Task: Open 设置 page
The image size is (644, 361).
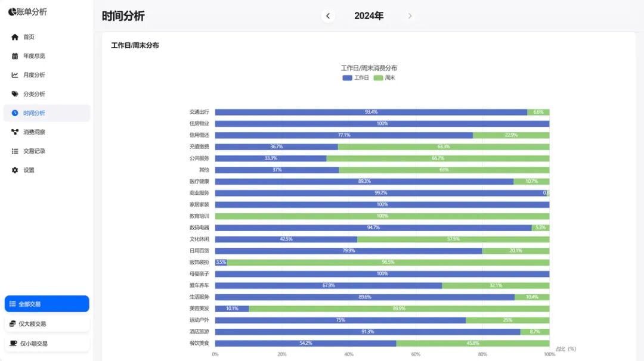Action: 47,170
